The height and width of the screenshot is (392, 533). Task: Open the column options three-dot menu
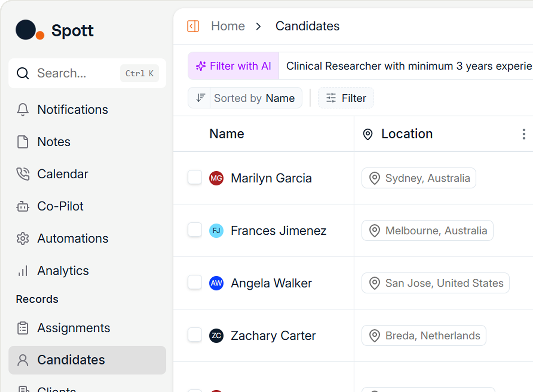pos(524,134)
